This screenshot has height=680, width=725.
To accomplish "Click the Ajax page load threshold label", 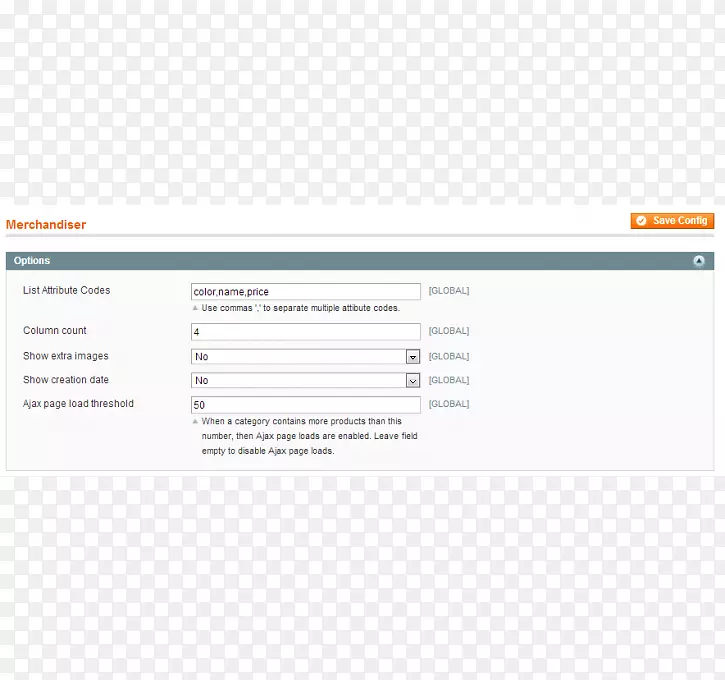I will click(78, 404).
